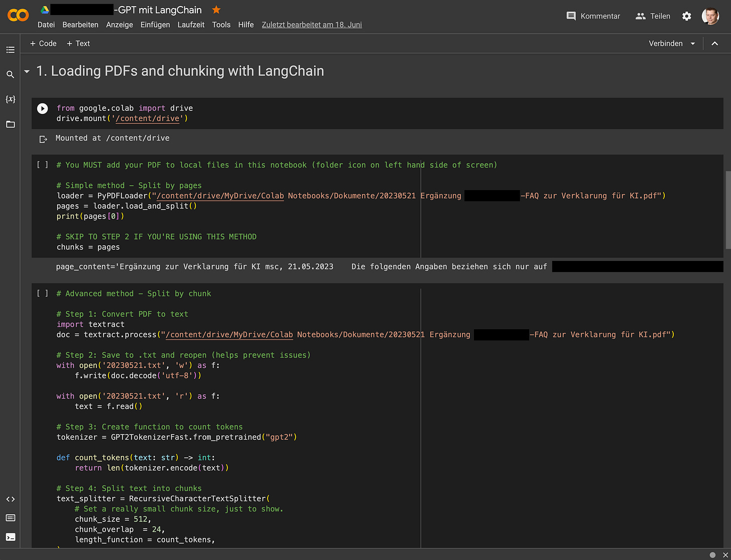The height and width of the screenshot is (560, 731).
Task: Click the 'Mounted at /content/drive' output text
Action: 112,138
